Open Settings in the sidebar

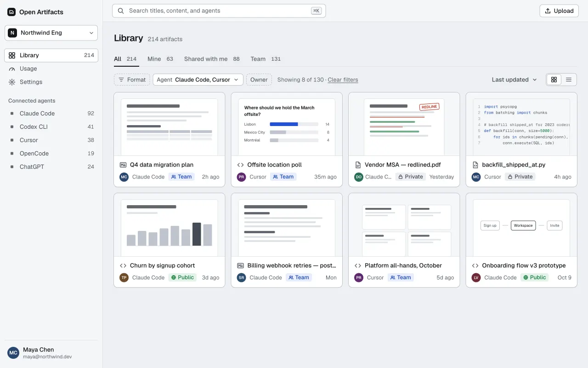(x=51, y=82)
